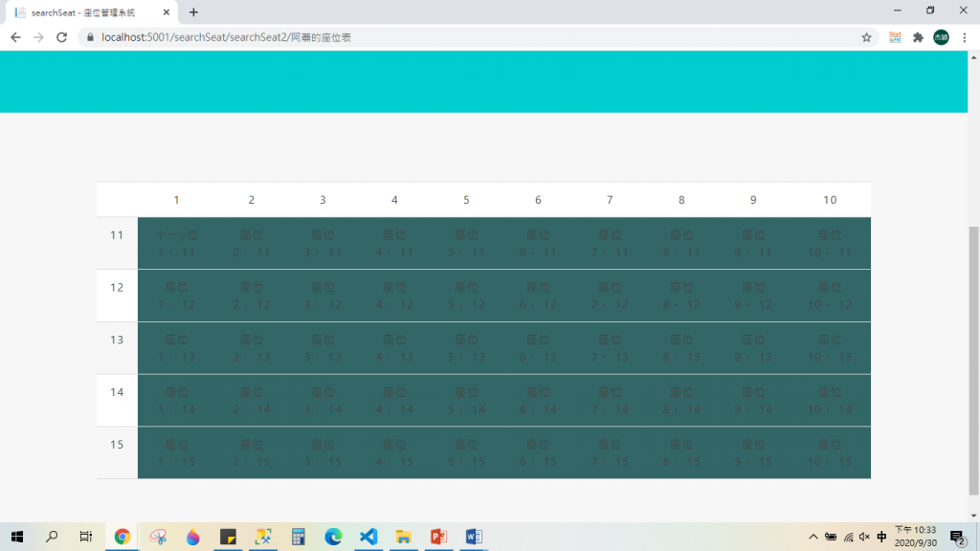Select seat 2, 13
Viewport: 980px width, 551px height.
tap(252, 348)
